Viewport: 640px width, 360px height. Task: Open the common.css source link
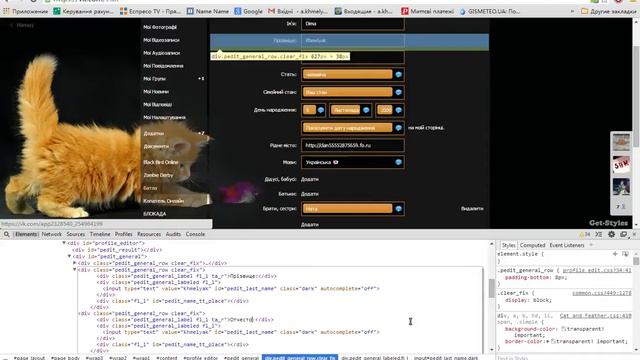click(x=602, y=293)
